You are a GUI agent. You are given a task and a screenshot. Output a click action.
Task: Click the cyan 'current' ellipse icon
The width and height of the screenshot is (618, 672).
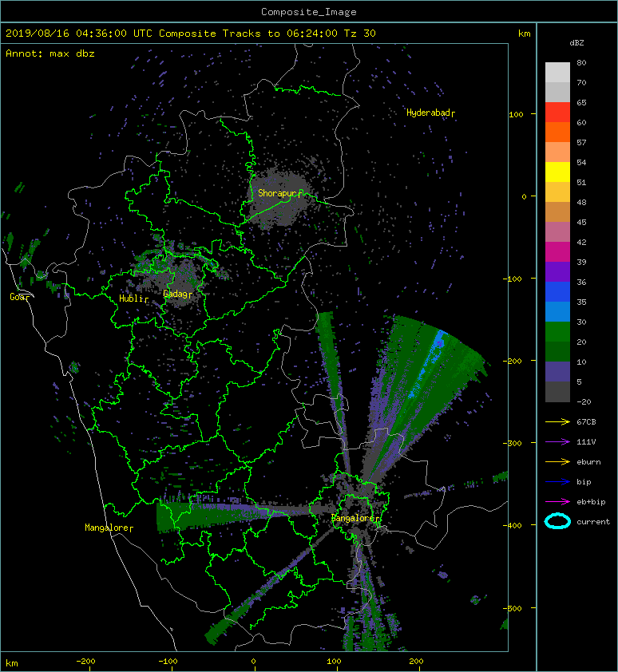[557, 521]
